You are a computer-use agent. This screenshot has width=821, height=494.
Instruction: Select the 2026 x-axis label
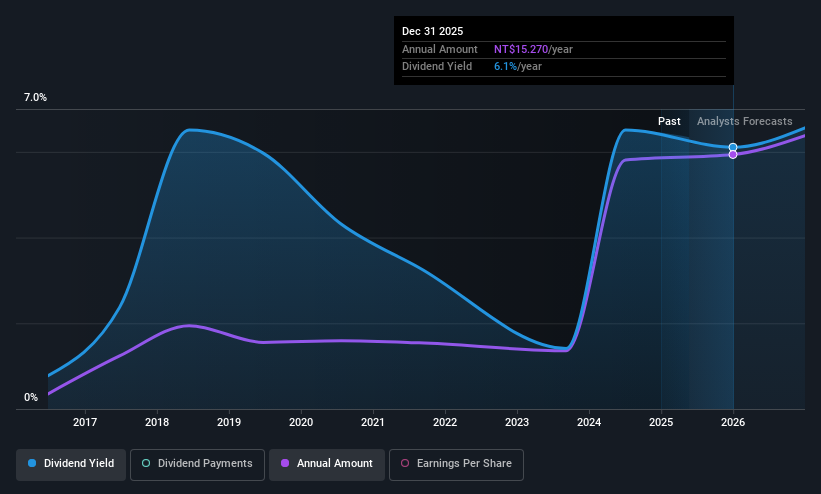pos(733,422)
